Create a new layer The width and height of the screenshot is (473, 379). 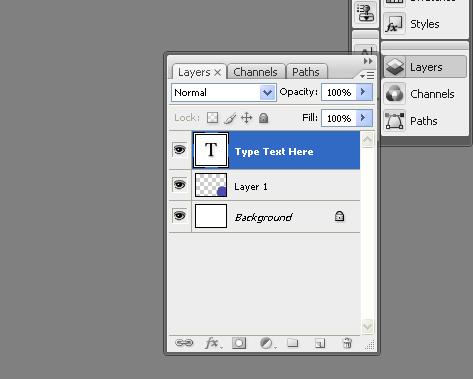coord(320,343)
